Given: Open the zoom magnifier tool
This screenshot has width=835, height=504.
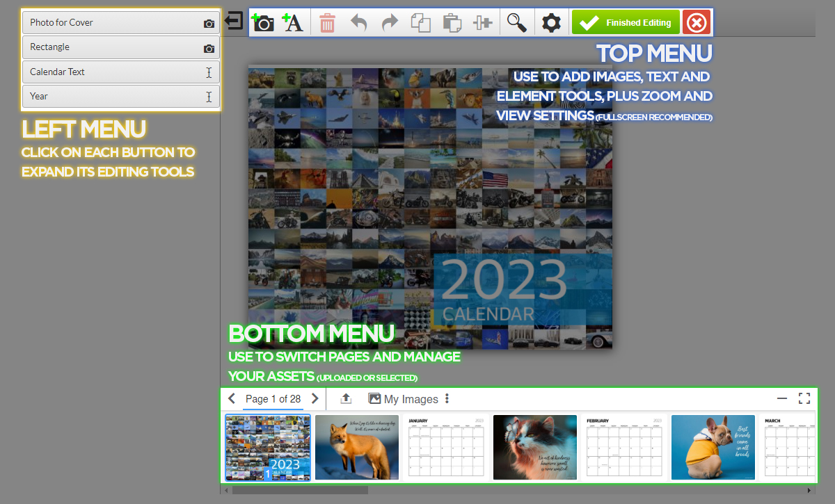Looking at the screenshot, I should 516,23.
